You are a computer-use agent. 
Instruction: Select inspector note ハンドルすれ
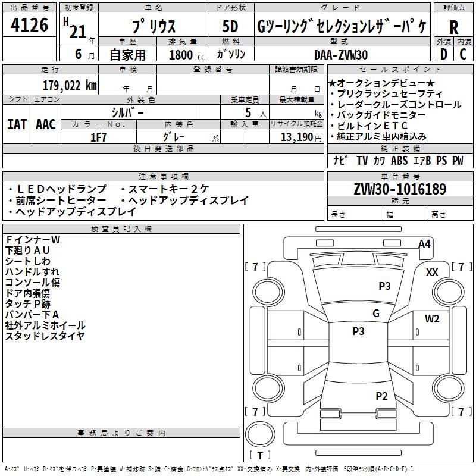32,272
